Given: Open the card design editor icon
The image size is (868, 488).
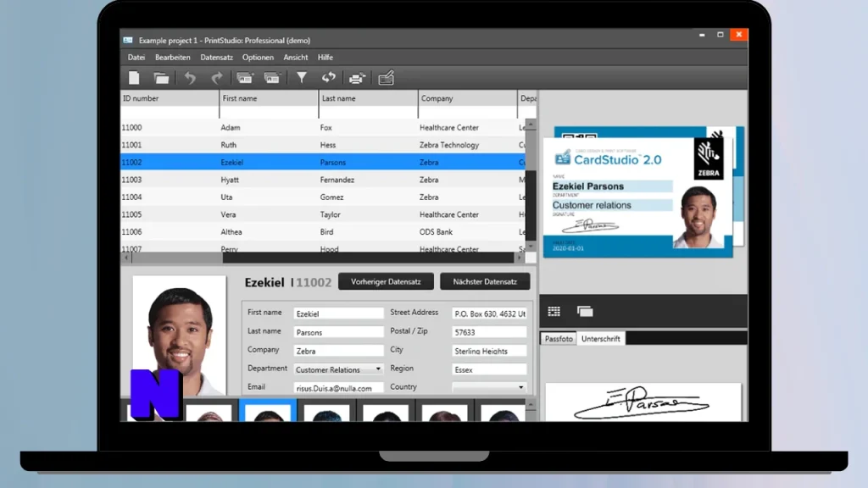Looking at the screenshot, I should (386, 78).
